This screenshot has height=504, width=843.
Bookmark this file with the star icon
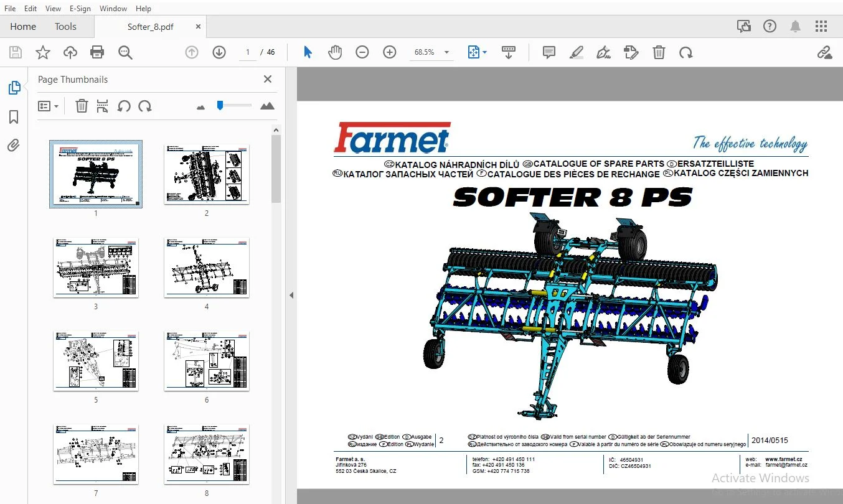coord(42,53)
